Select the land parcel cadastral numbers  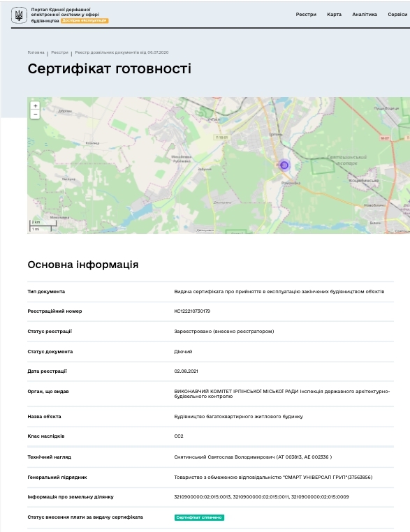261,496
